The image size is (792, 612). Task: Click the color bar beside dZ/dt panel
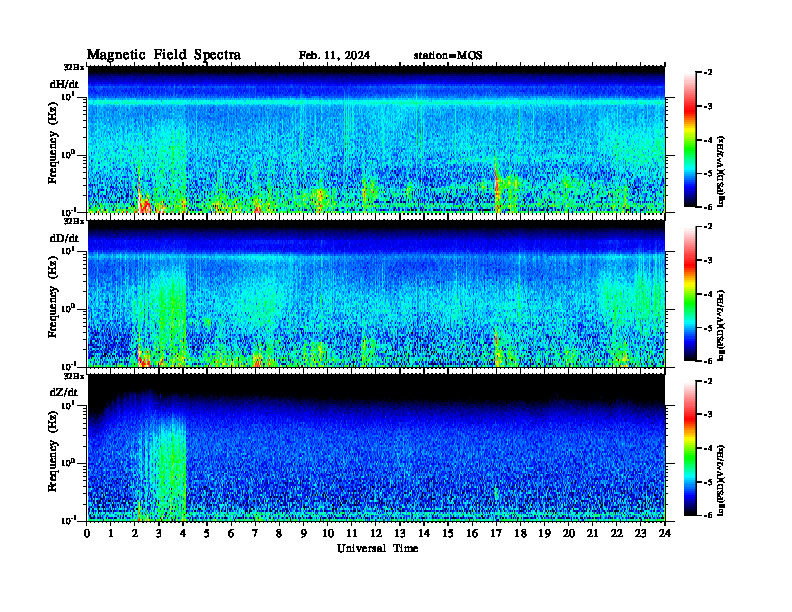click(x=690, y=448)
